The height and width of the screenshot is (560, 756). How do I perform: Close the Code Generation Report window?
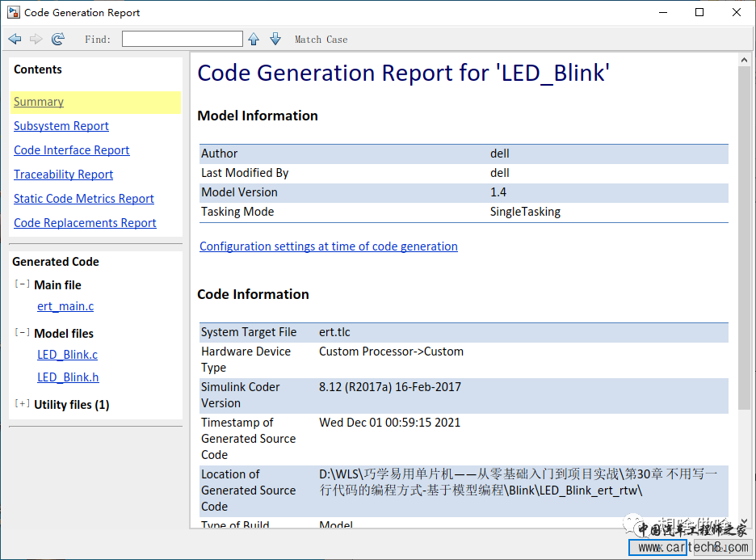pos(737,13)
